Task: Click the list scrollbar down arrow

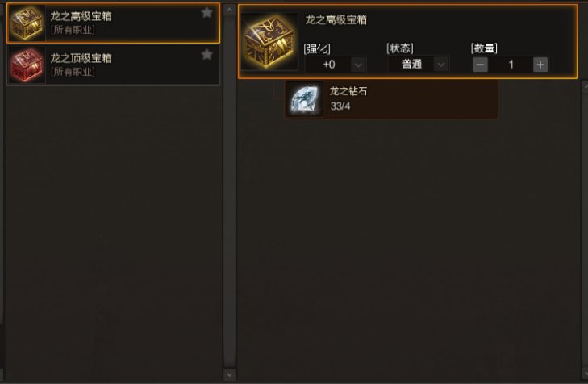Action: [x=230, y=374]
